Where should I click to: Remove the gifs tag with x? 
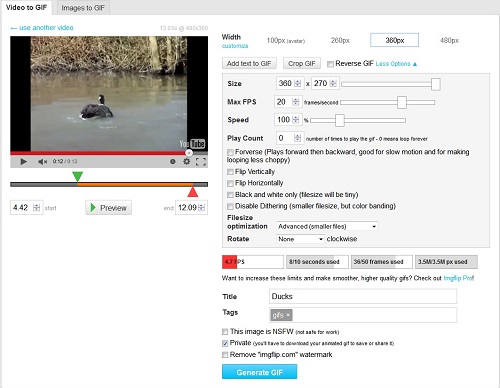click(x=288, y=315)
